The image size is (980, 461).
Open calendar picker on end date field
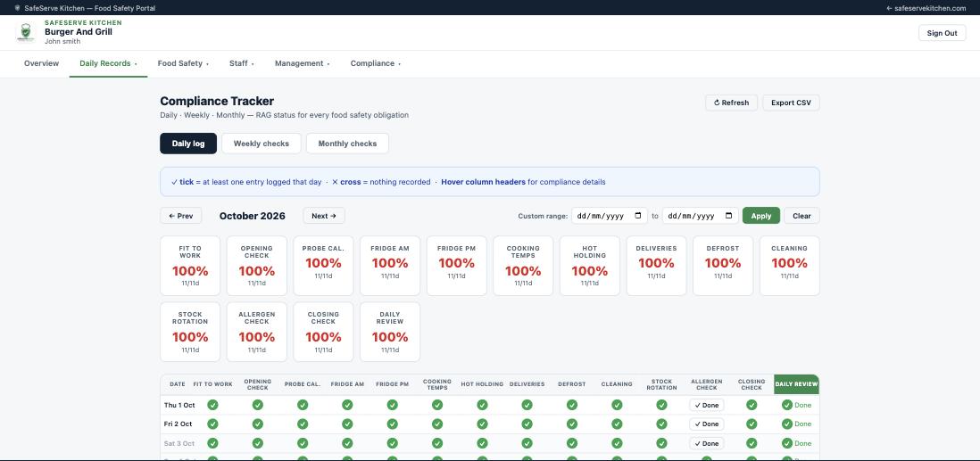coord(728,216)
